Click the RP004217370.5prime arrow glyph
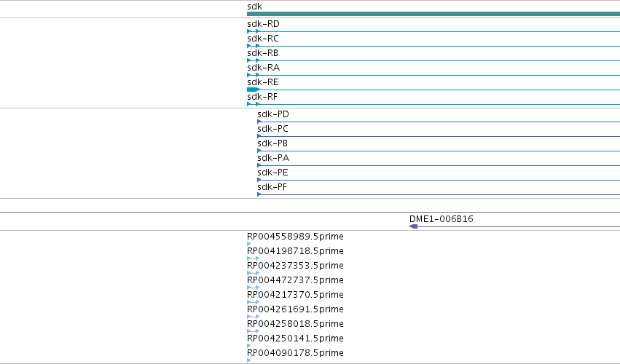620x364 pixels. pyautogui.click(x=254, y=302)
